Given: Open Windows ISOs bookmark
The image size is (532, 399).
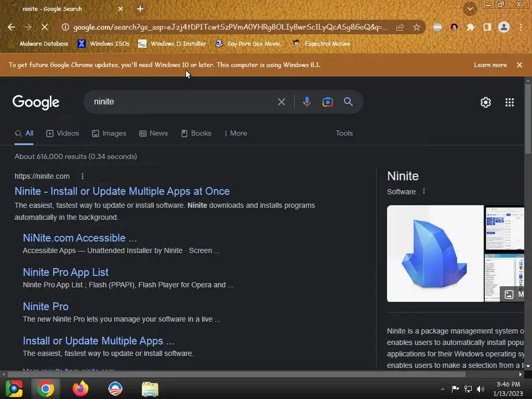Looking at the screenshot, I should pos(103,44).
